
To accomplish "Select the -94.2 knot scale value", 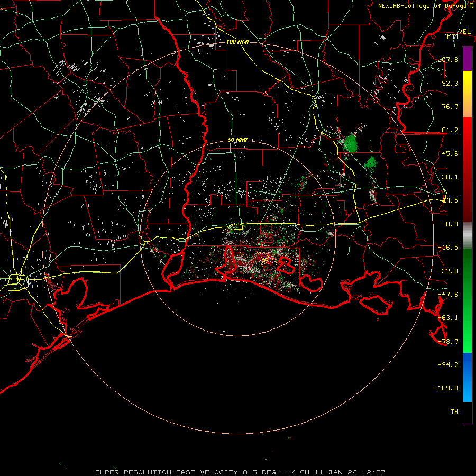I will click(448, 365).
